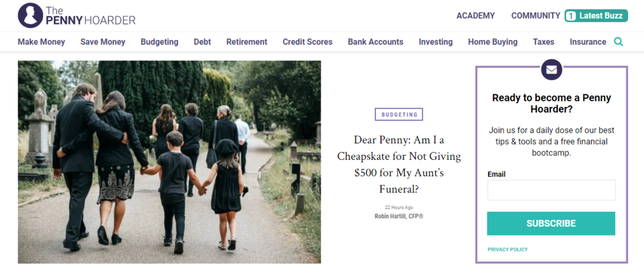The height and width of the screenshot is (279, 644).
Task: Open the Retirement menu item
Action: click(247, 42)
